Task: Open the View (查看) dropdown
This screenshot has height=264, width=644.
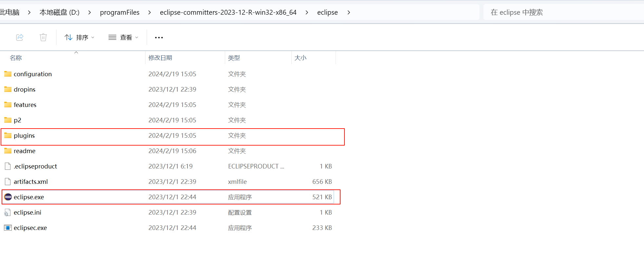Action: click(124, 37)
